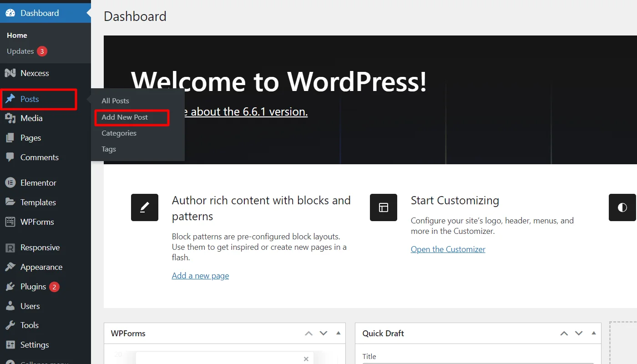Click the Settings sliders icon
Screen dimensions: 637x364
point(10,345)
